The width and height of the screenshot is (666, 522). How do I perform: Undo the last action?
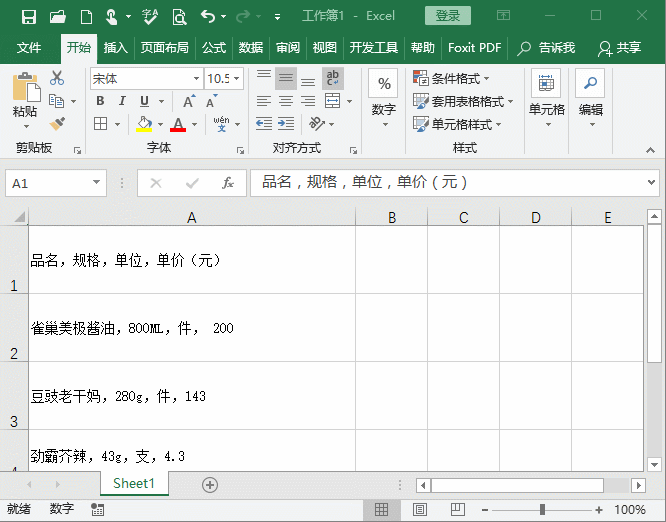tap(208, 17)
